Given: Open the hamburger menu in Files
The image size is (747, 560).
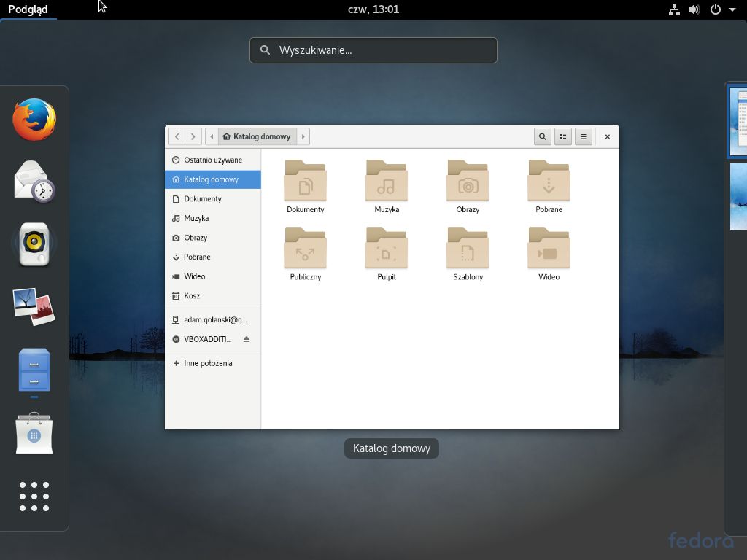Looking at the screenshot, I should click(583, 136).
